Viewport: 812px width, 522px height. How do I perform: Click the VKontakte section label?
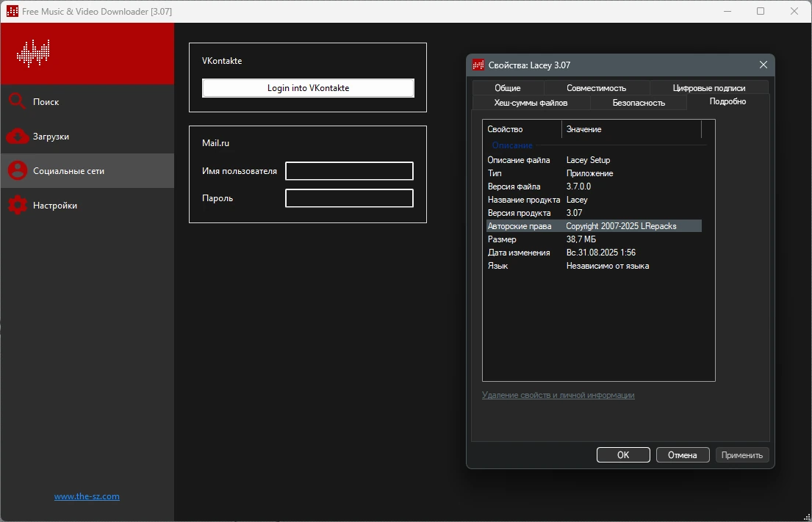[x=222, y=60]
